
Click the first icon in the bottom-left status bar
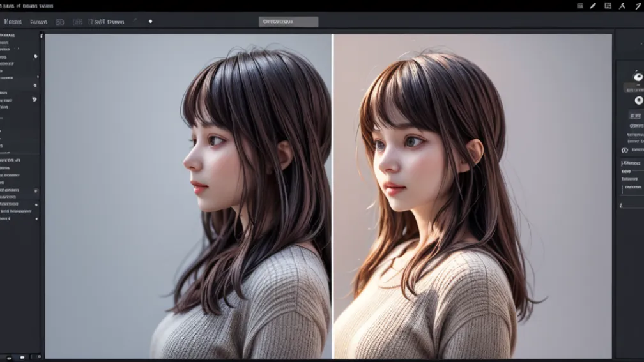point(9,358)
